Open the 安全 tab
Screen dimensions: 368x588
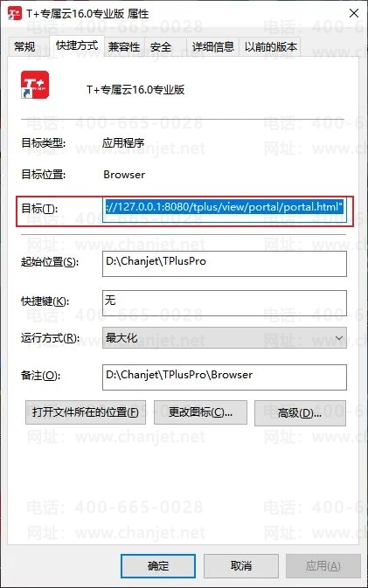point(161,47)
